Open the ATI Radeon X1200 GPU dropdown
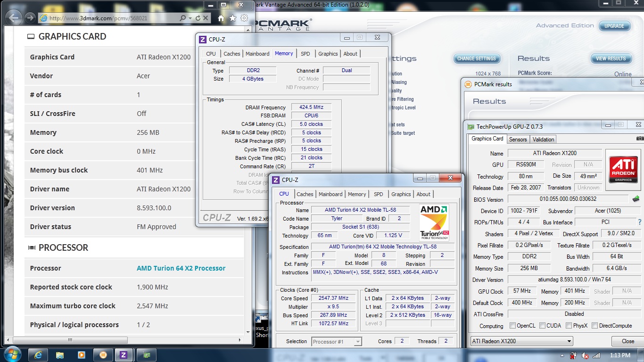 coord(521,341)
